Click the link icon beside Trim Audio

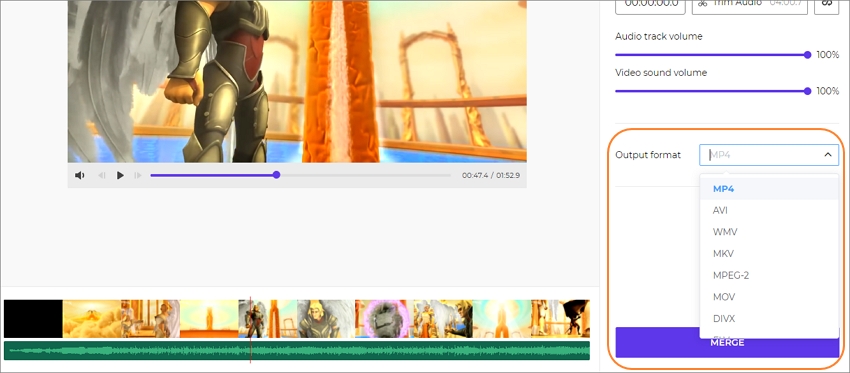coord(827,3)
